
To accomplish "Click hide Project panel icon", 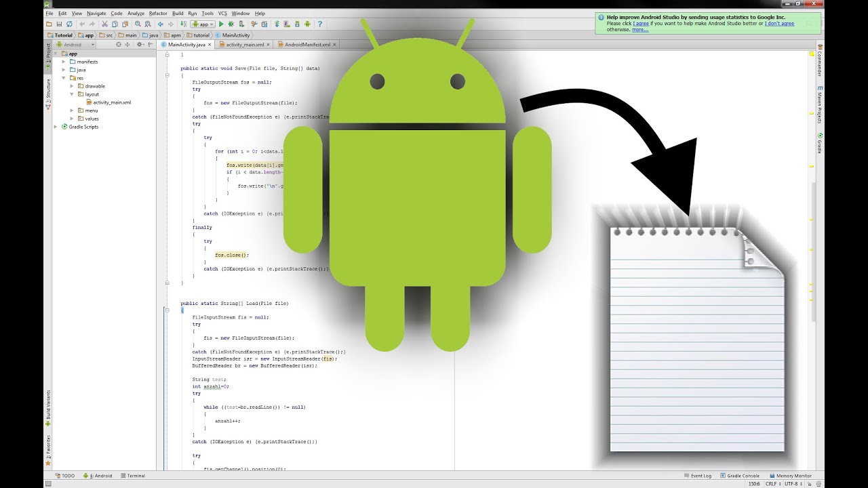I will 151,44.
